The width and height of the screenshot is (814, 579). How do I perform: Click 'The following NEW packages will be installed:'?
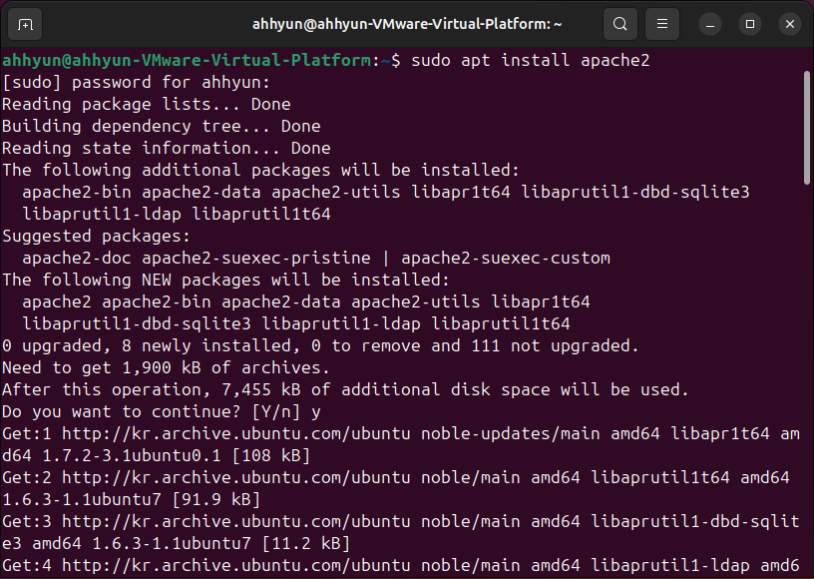tap(226, 280)
